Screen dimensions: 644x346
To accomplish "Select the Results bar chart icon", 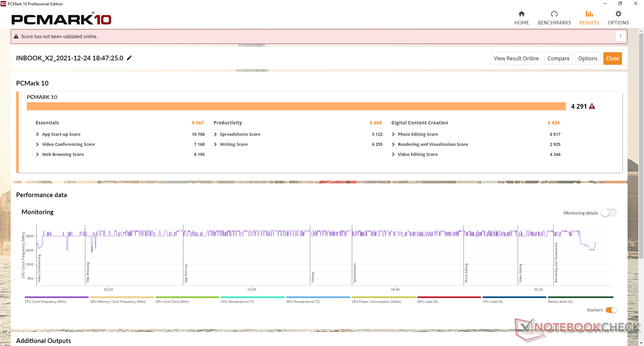I will point(589,14).
